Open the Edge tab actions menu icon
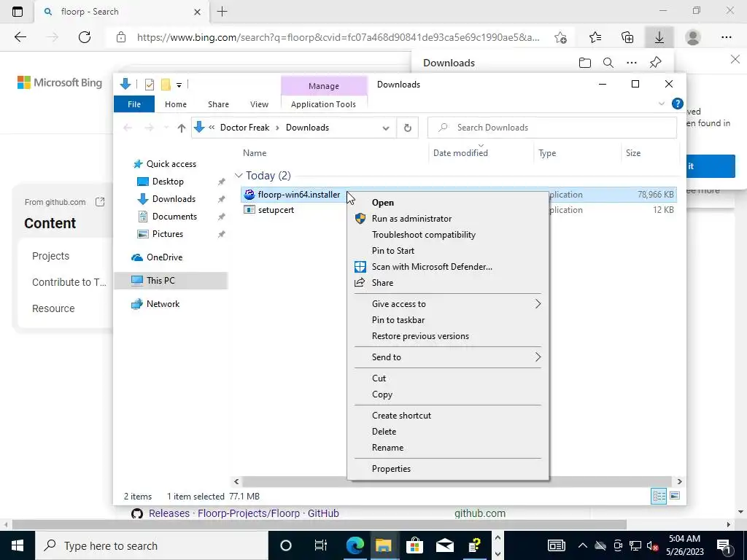The height and width of the screenshot is (560, 747). [x=18, y=12]
